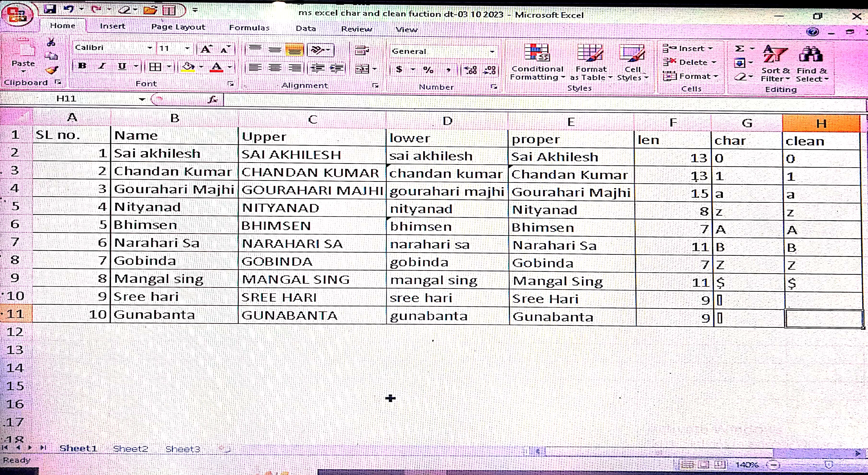Screen dimensions: 868x475
Task: Toggle Wrap Text button
Action: pyautogui.click(x=362, y=51)
